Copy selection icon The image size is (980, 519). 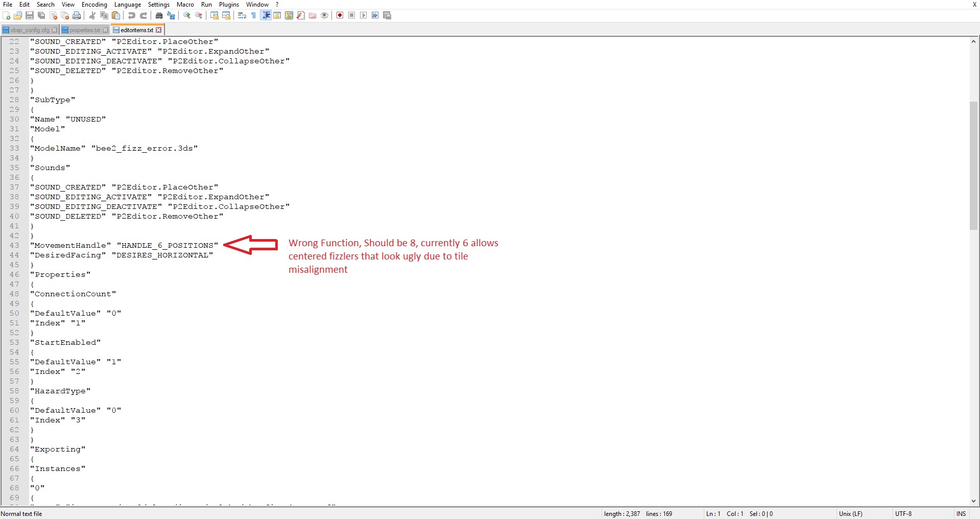point(104,15)
